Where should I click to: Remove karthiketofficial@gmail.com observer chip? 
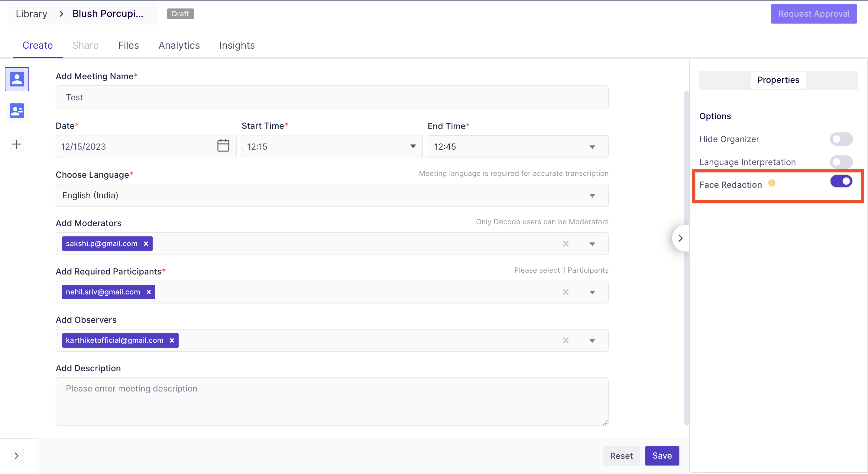pos(172,340)
